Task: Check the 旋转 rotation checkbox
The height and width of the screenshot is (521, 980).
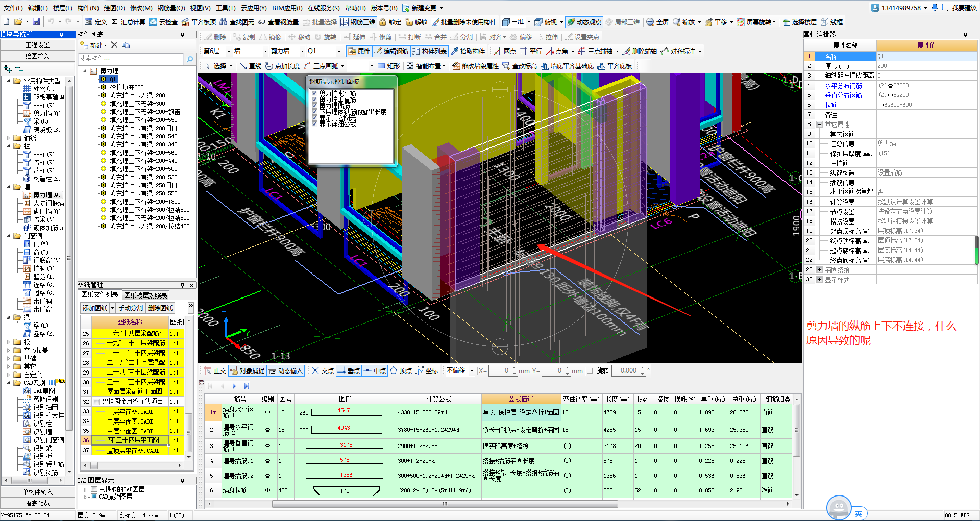Action: coord(590,371)
